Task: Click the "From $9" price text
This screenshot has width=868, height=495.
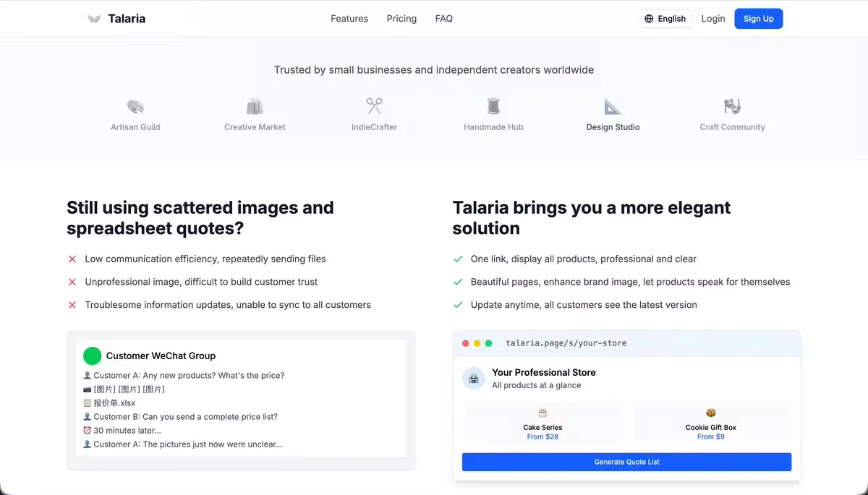Action: tap(711, 436)
